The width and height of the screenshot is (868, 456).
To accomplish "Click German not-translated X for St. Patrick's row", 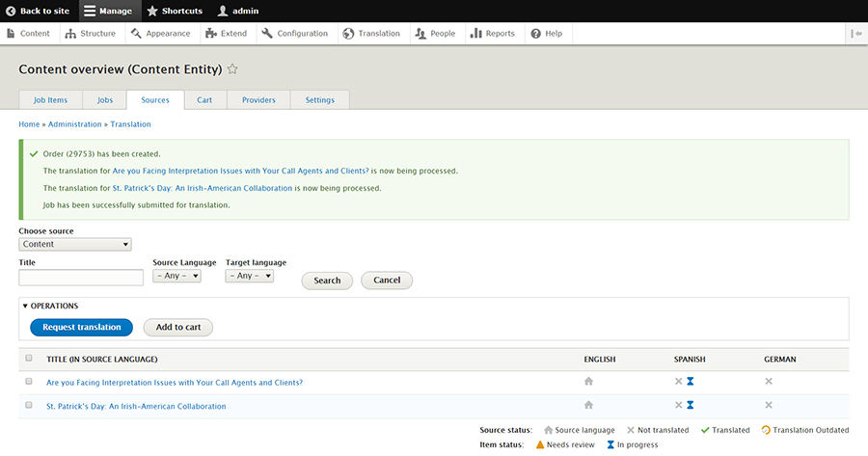I will (769, 405).
